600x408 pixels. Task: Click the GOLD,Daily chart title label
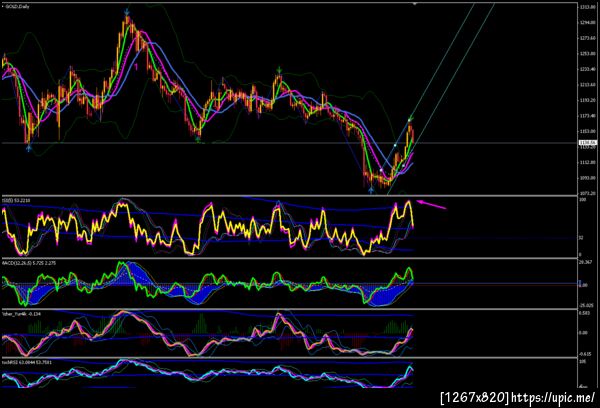point(16,7)
